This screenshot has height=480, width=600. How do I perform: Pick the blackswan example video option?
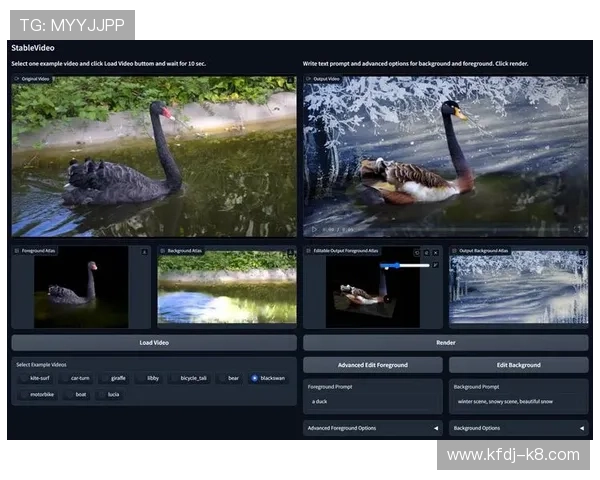point(268,378)
